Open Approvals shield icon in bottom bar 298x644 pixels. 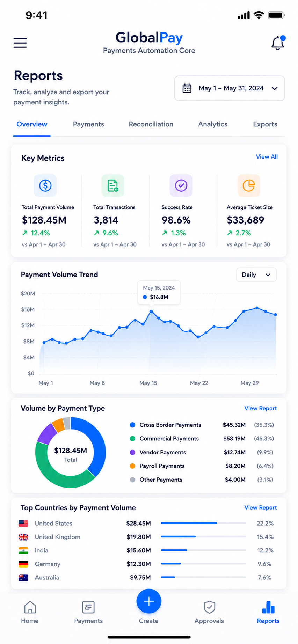(x=209, y=612)
